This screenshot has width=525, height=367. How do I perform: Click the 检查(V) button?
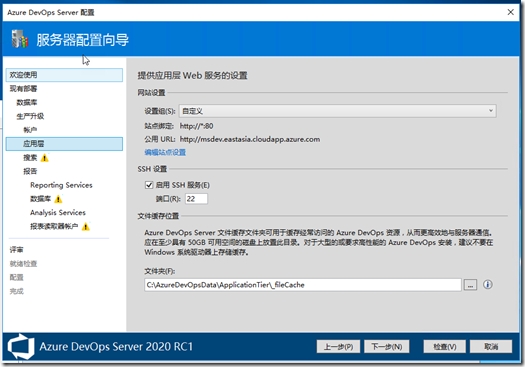(445, 347)
